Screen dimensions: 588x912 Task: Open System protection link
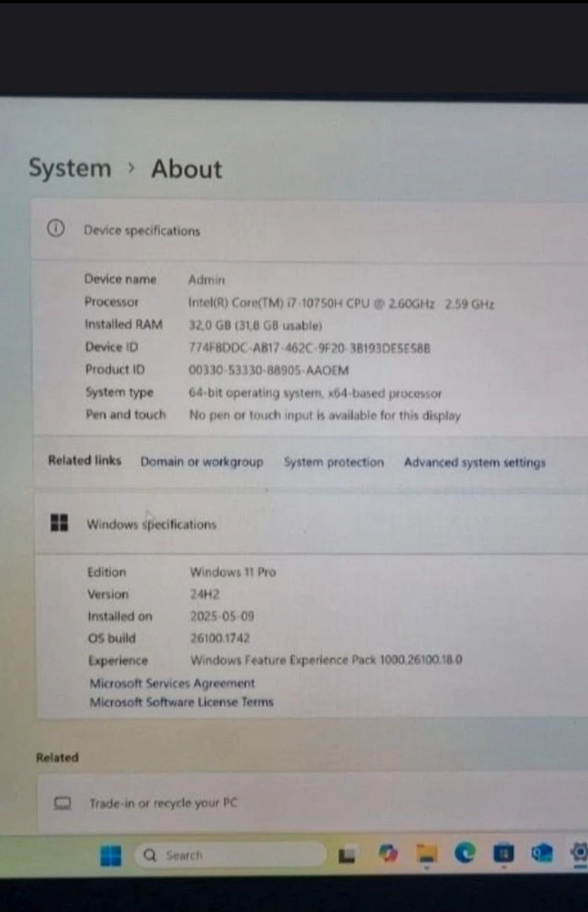click(334, 462)
